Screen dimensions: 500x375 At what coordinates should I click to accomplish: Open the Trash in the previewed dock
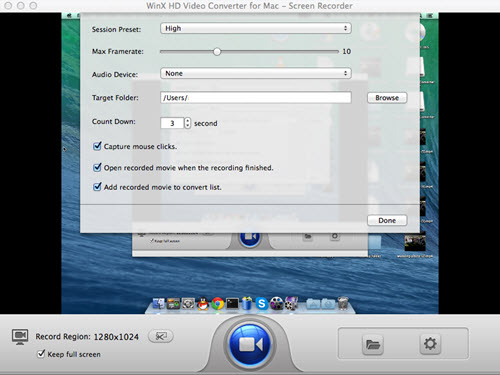point(343,304)
